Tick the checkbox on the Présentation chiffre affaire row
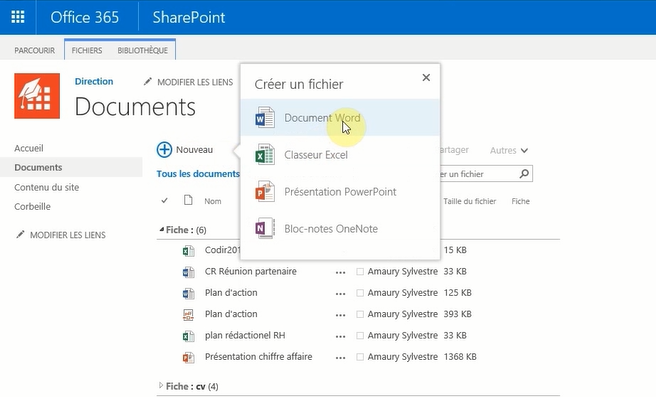 pos(360,357)
